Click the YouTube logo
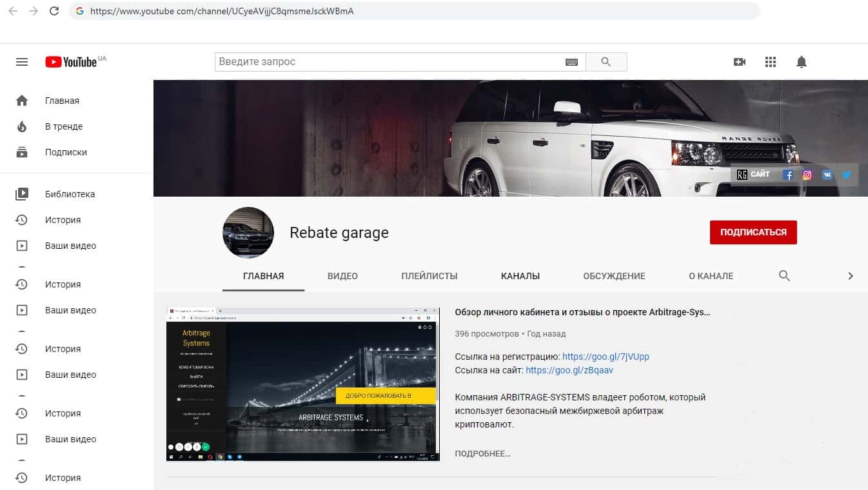Viewport: 868px width, 490px height. [72, 62]
